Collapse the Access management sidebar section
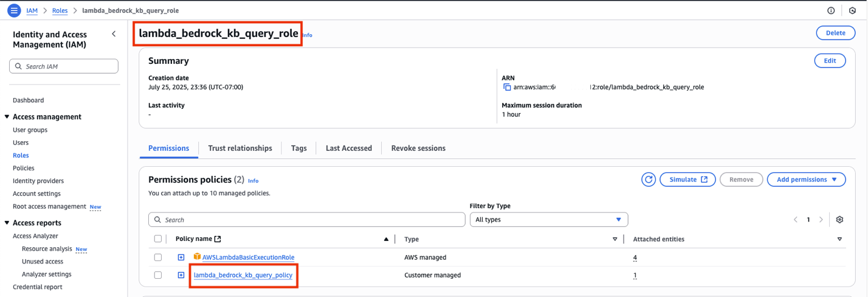Screen dimensions: 868x297 [7, 117]
